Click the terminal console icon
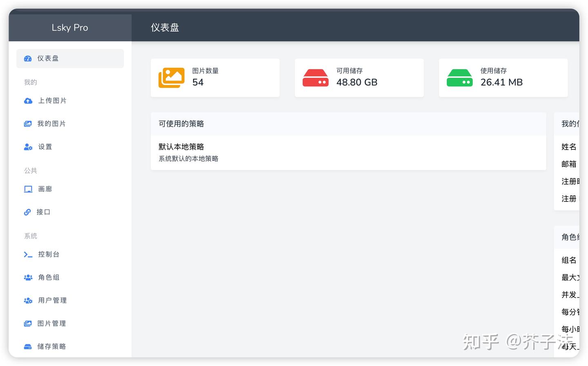 (28, 254)
